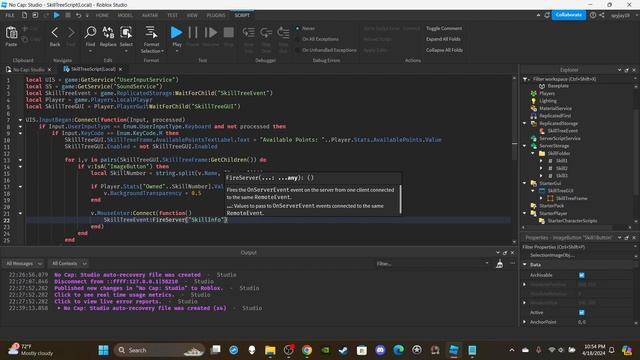
Task: Expand the Skill1 tree node
Action: pos(541,161)
